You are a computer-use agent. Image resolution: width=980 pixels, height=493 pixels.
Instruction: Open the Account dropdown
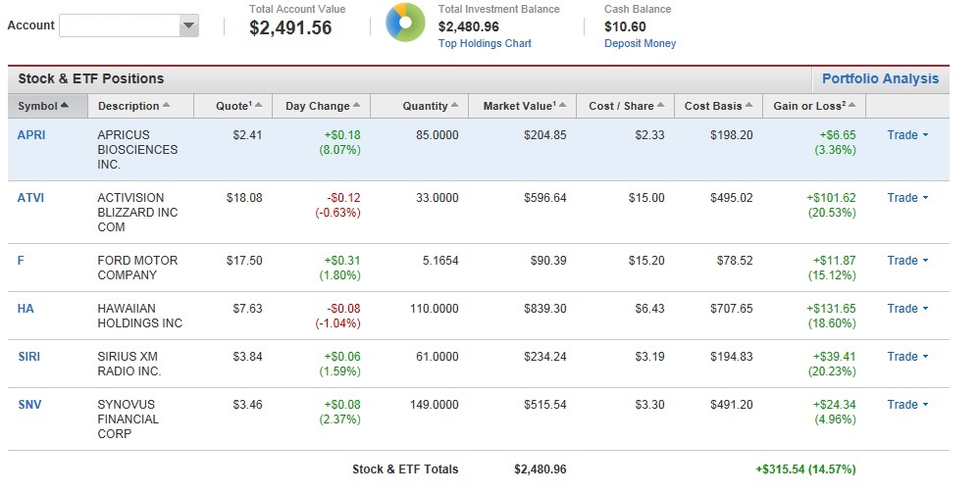(x=129, y=26)
